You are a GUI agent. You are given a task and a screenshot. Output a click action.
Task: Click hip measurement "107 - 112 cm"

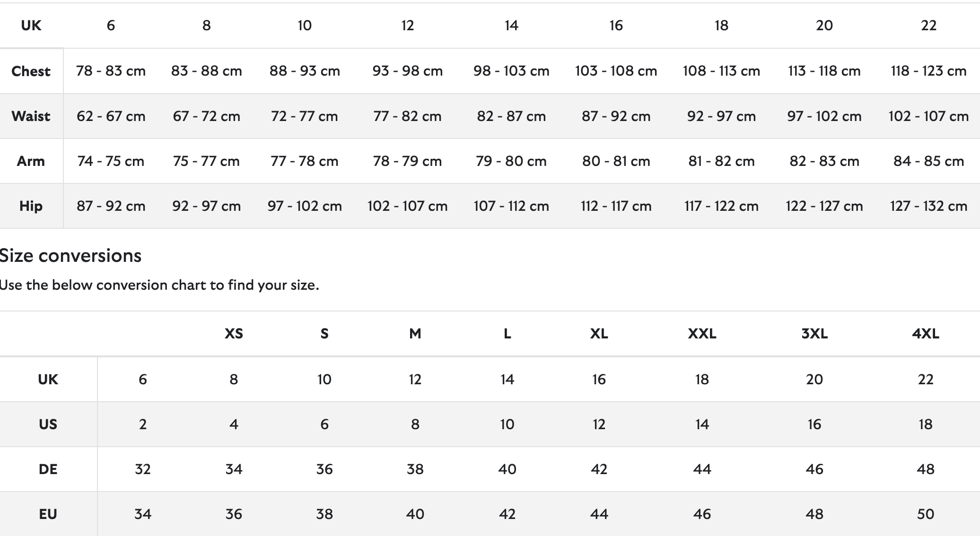point(511,206)
